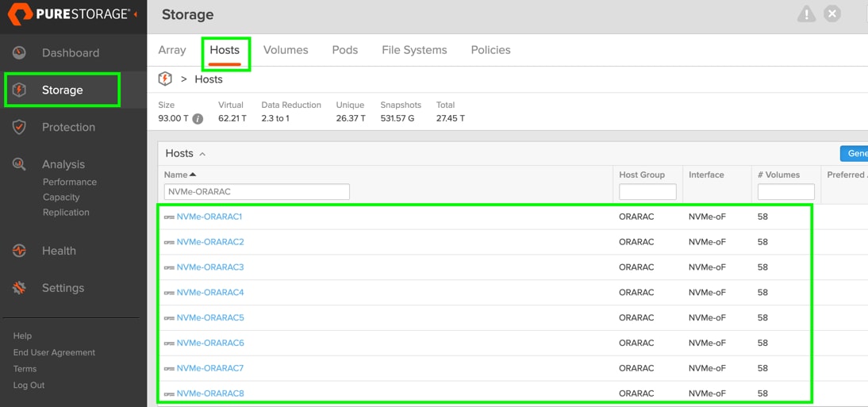Open Dashboard in the sidebar
The image size is (868, 407).
(71, 52)
